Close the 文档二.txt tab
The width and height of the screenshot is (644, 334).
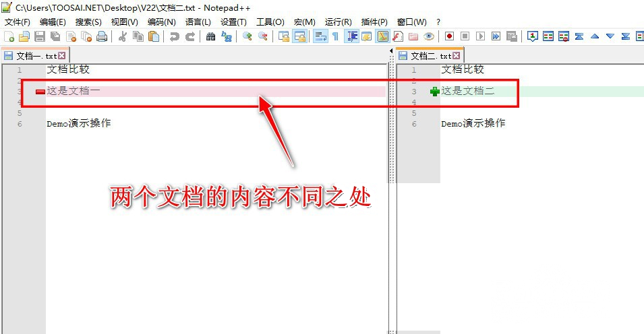457,55
